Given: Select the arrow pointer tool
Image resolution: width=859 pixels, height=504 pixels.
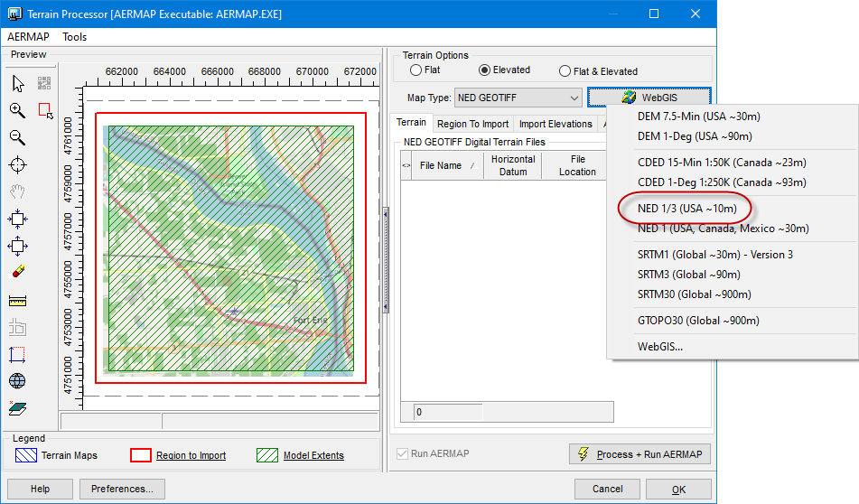Looking at the screenshot, I should tap(17, 83).
